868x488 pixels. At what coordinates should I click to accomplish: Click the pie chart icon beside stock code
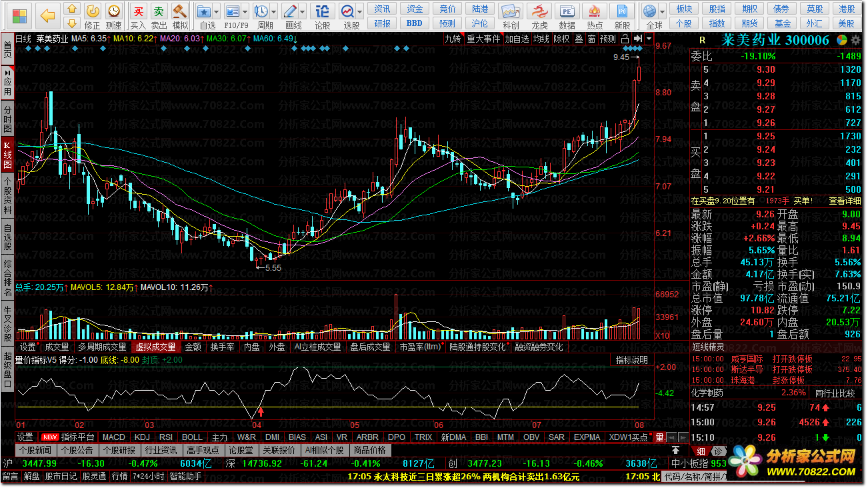[x=843, y=40]
